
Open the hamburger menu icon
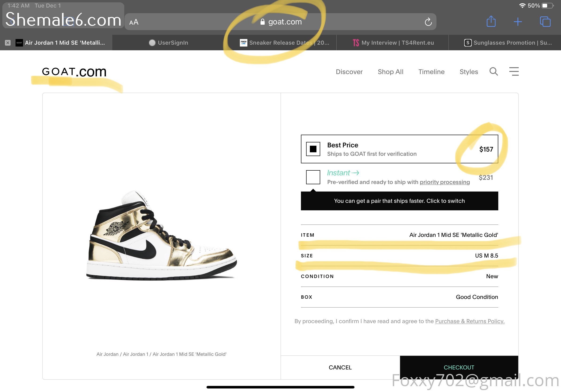[514, 71]
